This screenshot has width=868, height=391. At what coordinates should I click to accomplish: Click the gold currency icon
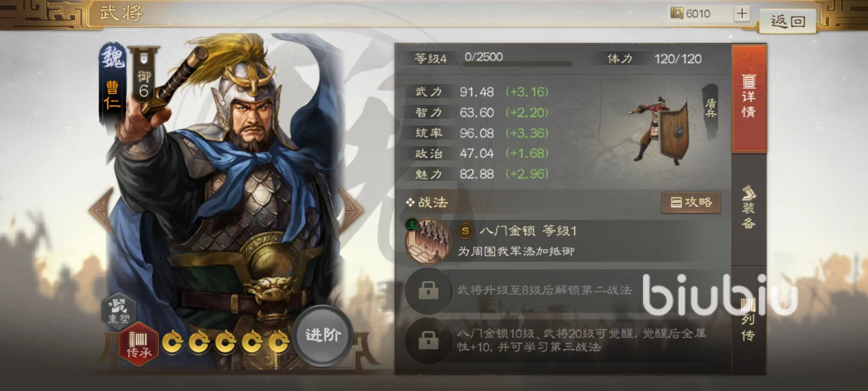coord(677,14)
